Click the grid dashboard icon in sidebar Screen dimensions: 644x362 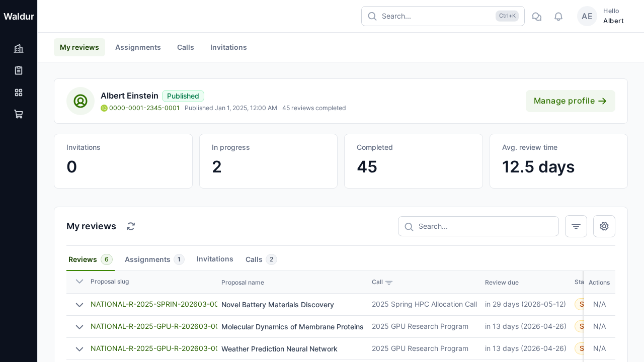[x=19, y=93]
